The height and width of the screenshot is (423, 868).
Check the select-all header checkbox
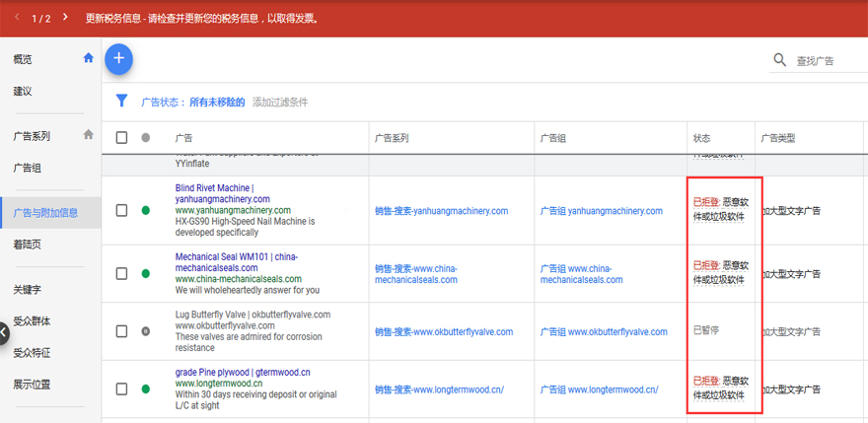click(121, 138)
